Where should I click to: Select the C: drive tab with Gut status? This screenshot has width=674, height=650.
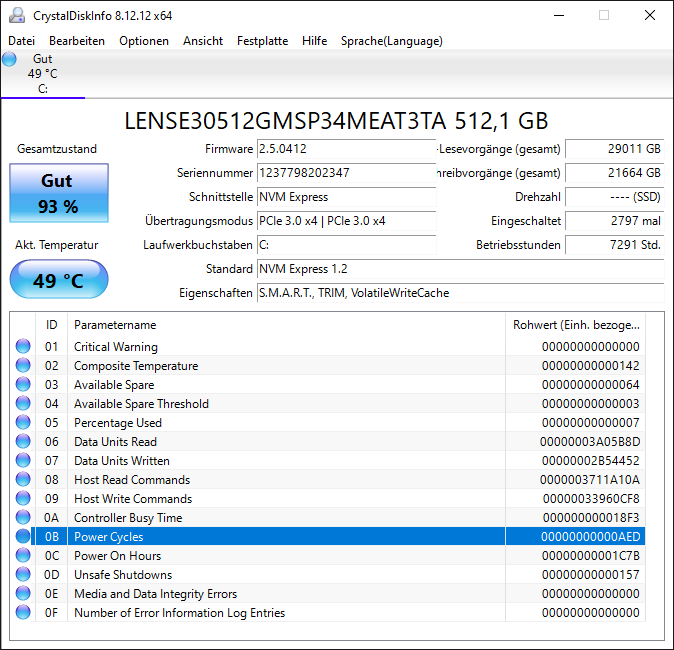43,74
